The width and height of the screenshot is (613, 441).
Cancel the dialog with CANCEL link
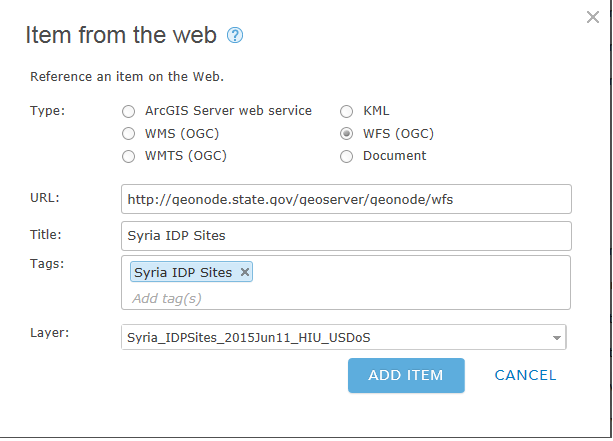click(x=525, y=375)
